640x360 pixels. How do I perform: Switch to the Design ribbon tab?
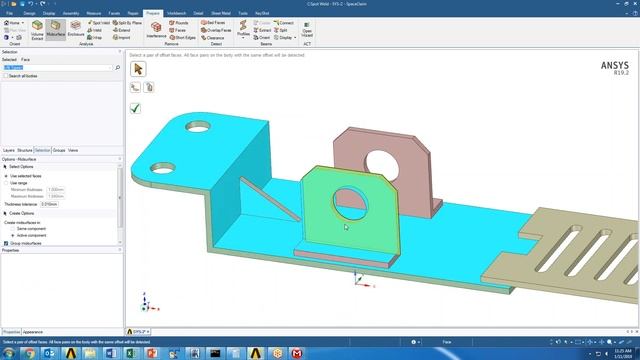click(x=29, y=13)
